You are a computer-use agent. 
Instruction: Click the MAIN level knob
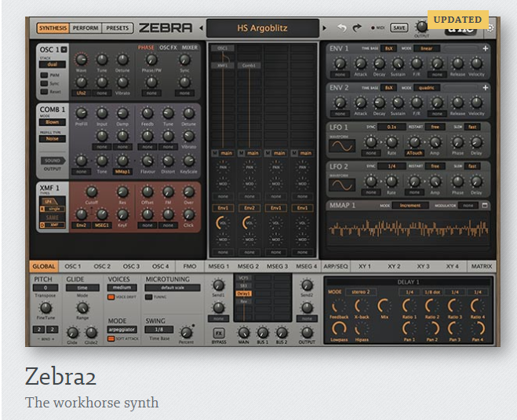243,333
